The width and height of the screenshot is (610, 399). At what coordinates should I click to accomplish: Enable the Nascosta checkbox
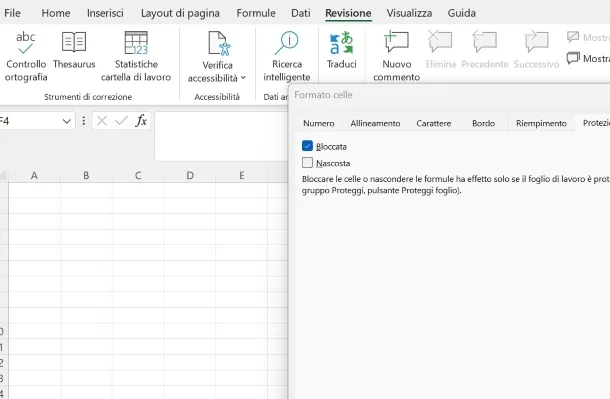307,163
